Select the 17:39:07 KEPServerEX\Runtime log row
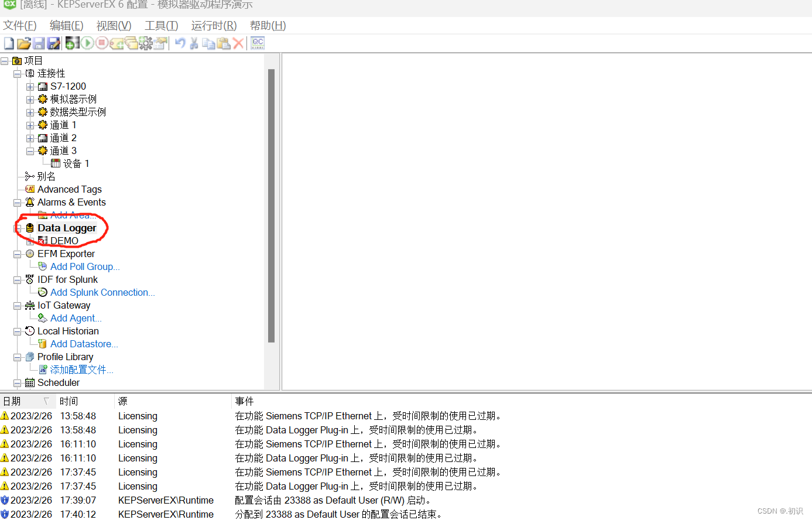The image size is (812, 520). click(x=406, y=500)
